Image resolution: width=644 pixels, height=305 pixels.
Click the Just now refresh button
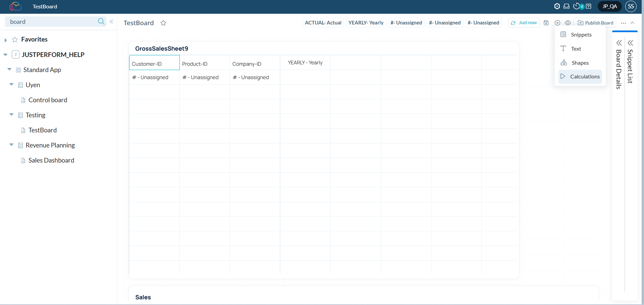pos(524,23)
